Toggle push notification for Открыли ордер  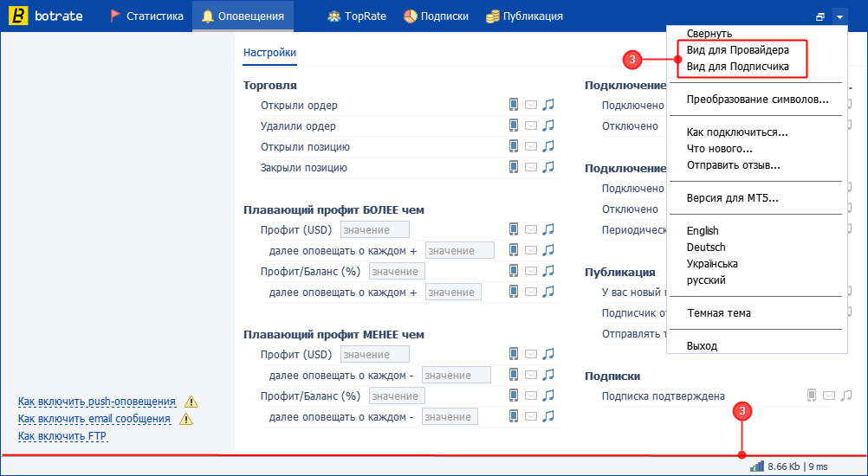tap(514, 105)
